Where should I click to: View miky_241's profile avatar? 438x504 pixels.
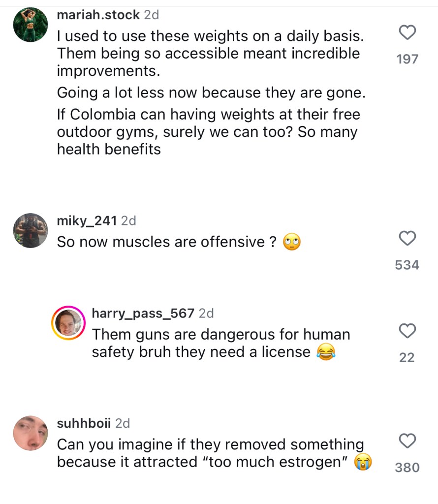(x=30, y=230)
